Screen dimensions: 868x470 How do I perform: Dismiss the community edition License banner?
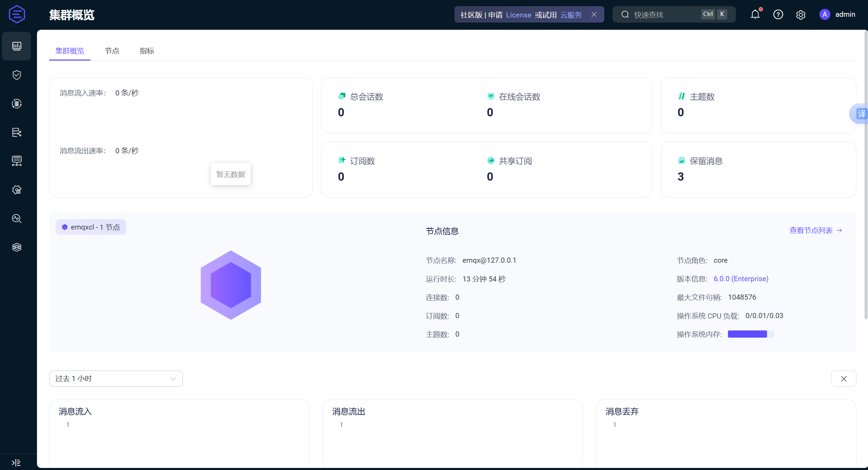click(x=594, y=14)
